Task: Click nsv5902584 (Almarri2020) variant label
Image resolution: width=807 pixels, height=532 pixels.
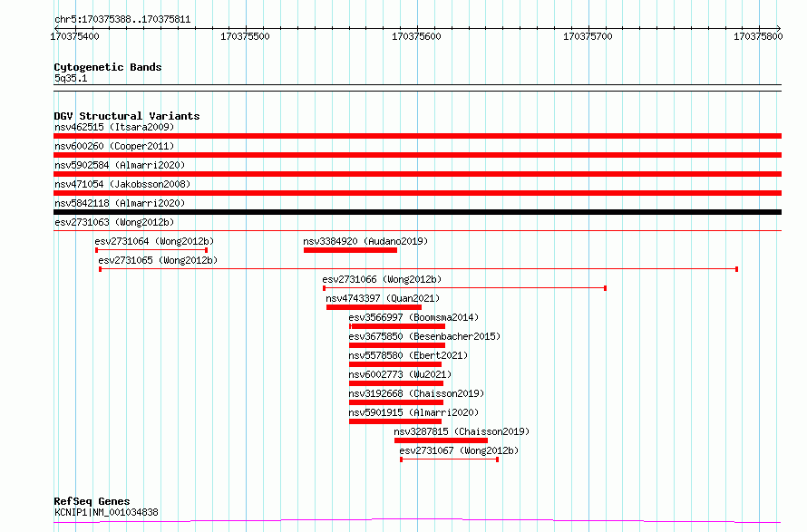Action: [x=120, y=165]
